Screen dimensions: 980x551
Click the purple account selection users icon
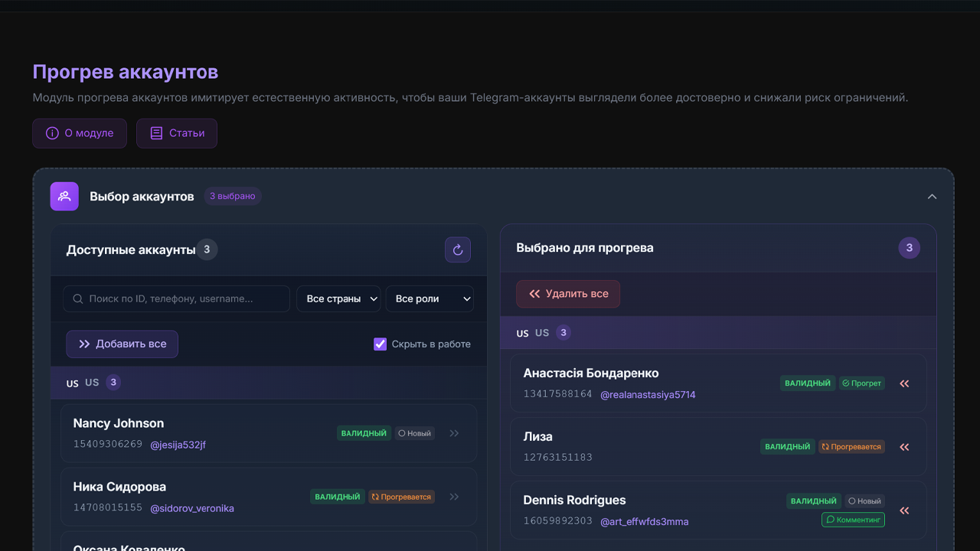[x=64, y=196]
